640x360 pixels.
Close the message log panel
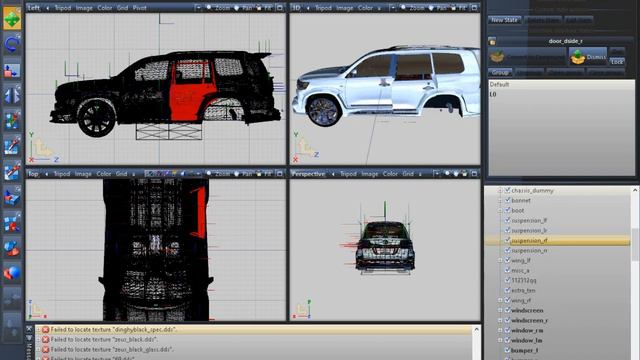pyautogui.click(x=29, y=329)
